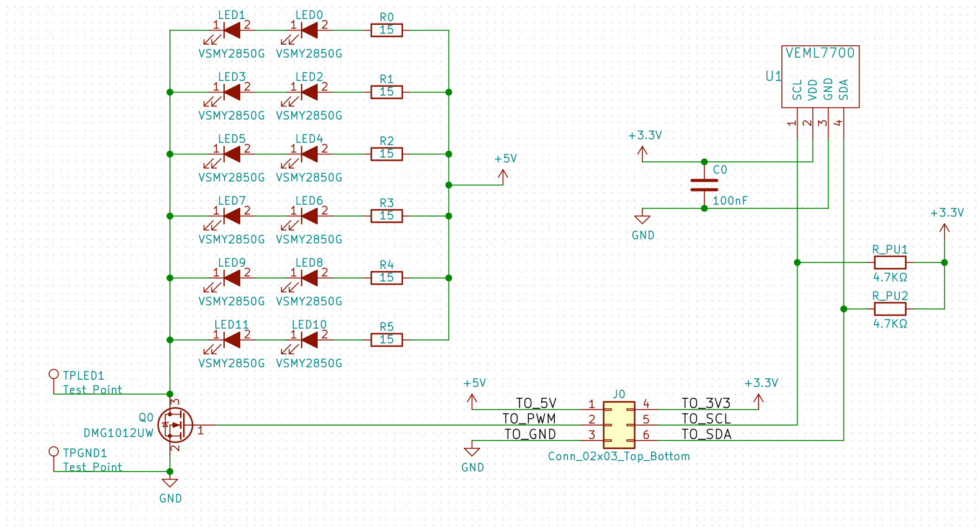This screenshot has width=980, height=531.
Task: Select the TO_3V3 net label
Action: coord(706,403)
